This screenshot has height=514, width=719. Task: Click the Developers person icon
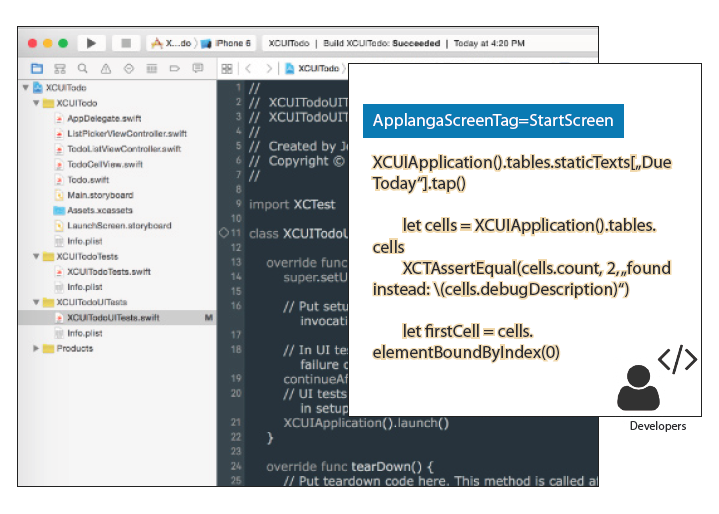point(638,387)
